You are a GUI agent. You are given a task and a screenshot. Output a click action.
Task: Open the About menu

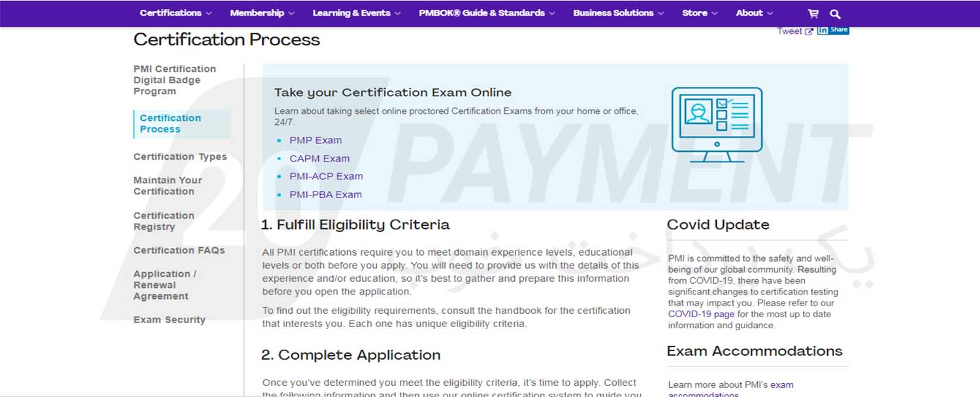(x=754, y=13)
